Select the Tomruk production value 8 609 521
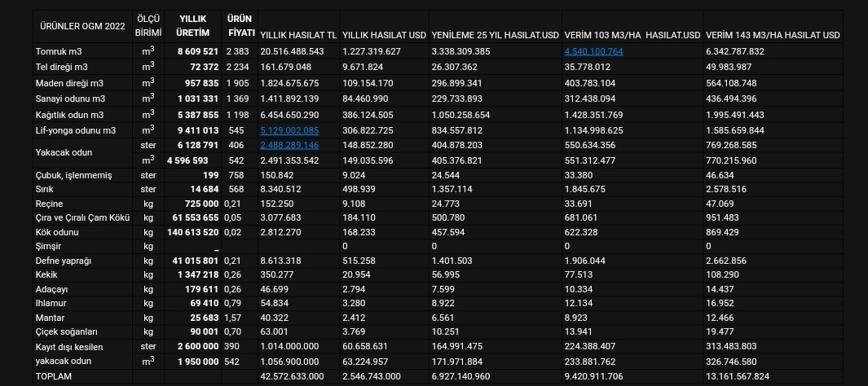Image resolution: width=868 pixels, height=386 pixels. coord(198,51)
